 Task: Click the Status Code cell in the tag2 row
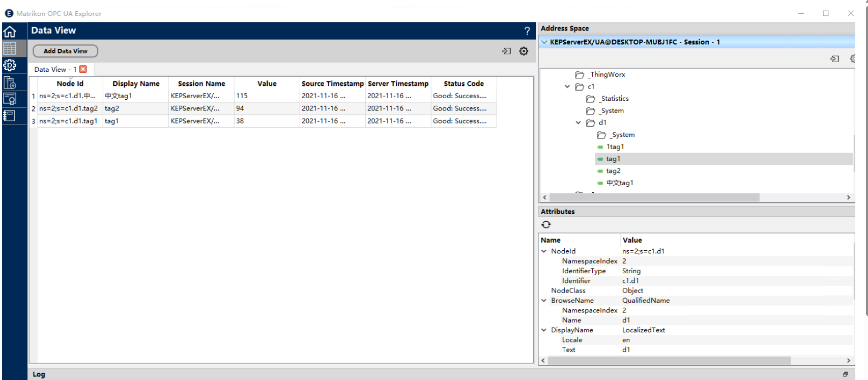[464, 108]
